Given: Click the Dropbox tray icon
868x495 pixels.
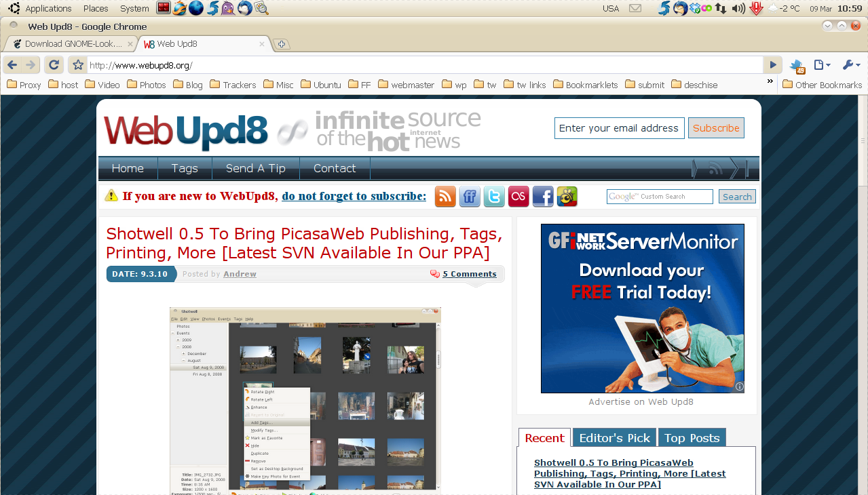Looking at the screenshot, I should point(694,8).
